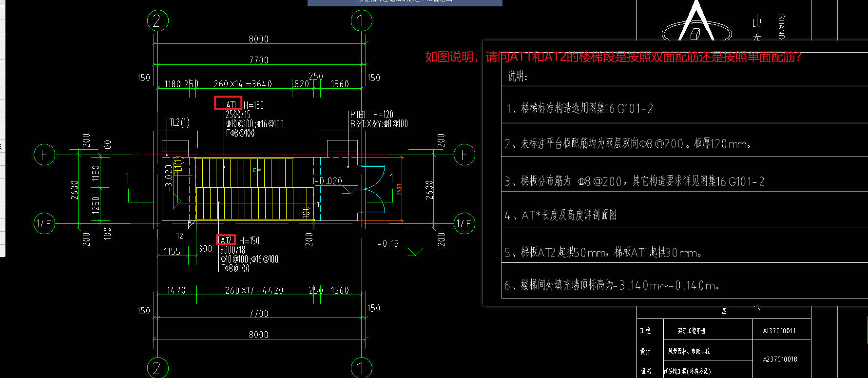Select the bottom 8000 overall dimension
868x378 pixels.
(259, 335)
